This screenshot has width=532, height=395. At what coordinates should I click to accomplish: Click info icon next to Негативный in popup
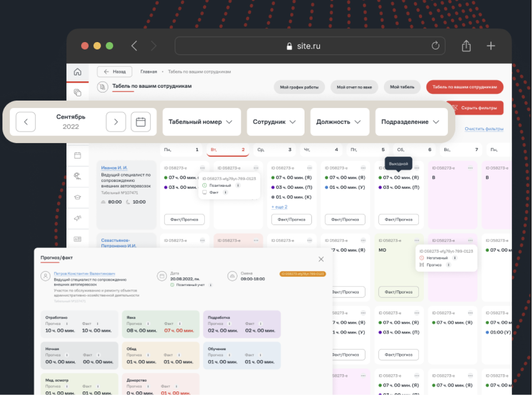coord(454,258)
